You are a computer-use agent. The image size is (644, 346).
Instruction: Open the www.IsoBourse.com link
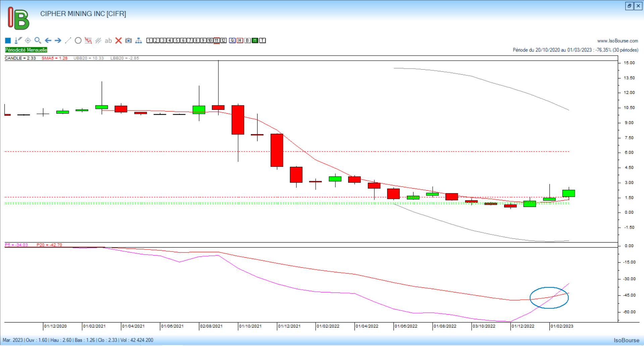point(618,41)
